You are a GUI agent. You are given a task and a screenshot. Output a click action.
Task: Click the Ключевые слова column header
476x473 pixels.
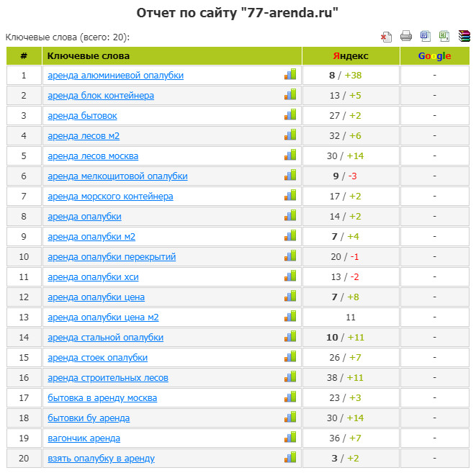pos(172,56)
